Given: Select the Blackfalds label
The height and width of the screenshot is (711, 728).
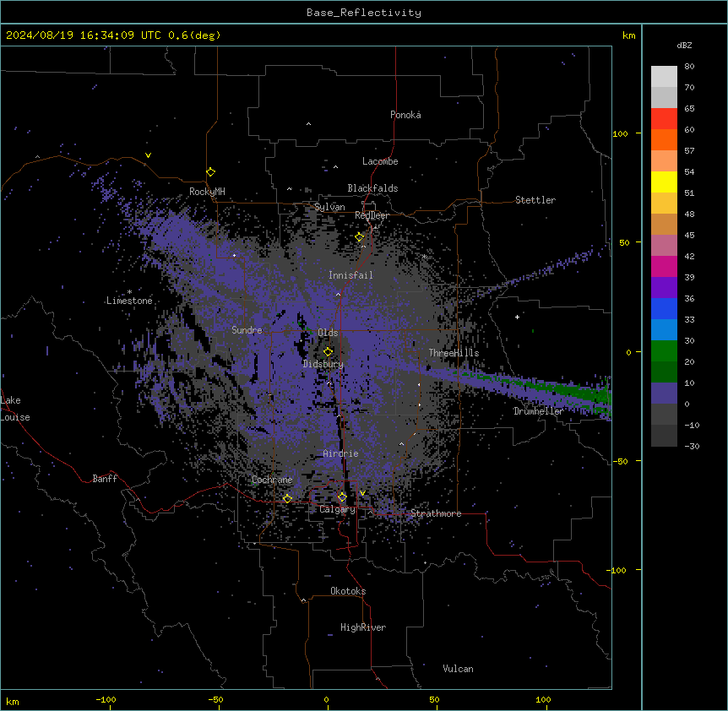Looking at the screenshot, I should pyautogui.click(x=372, y=188).
